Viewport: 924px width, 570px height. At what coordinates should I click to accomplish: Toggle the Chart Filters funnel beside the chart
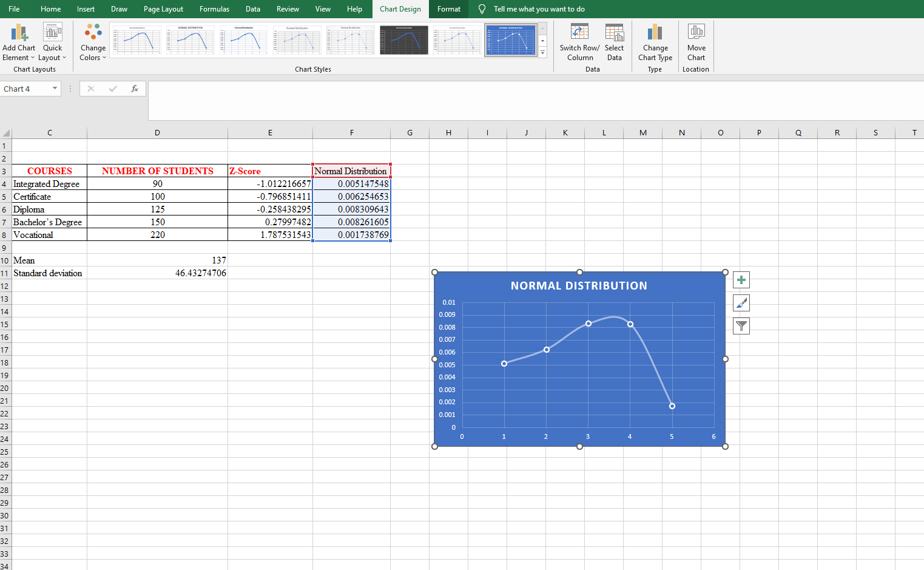[741, 326]
